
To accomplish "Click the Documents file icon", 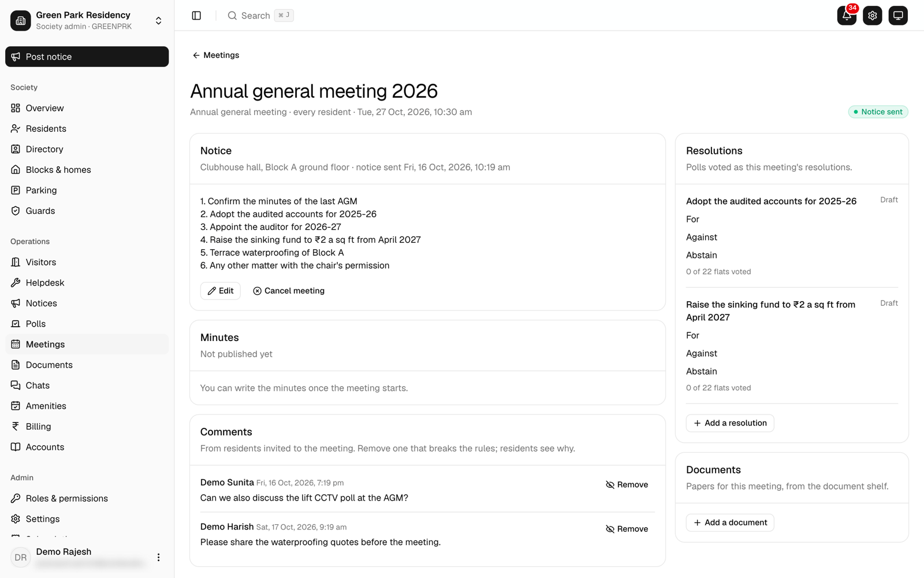I will tap(16, 365).
